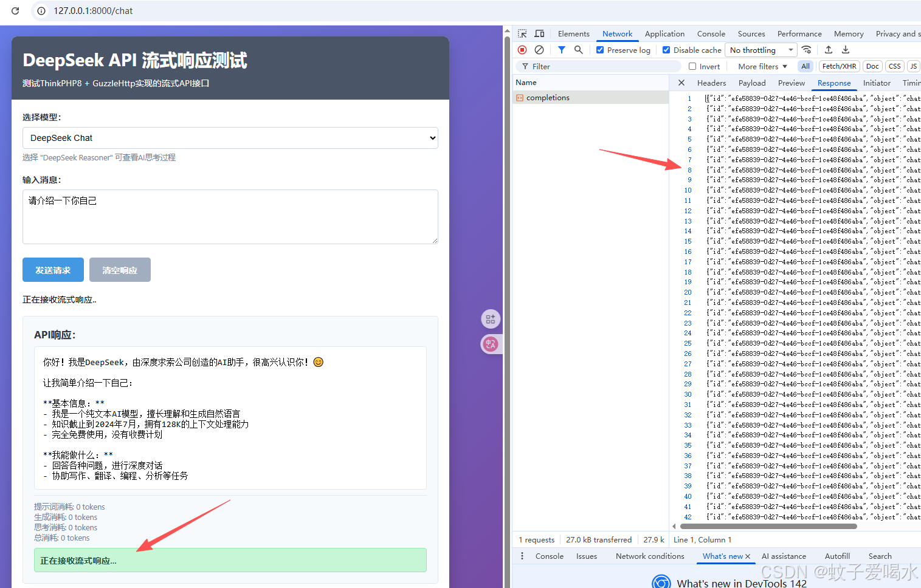Filter requests by All types
The width and height of the screenshot is (921, 588).
click(x=805, y=66)
